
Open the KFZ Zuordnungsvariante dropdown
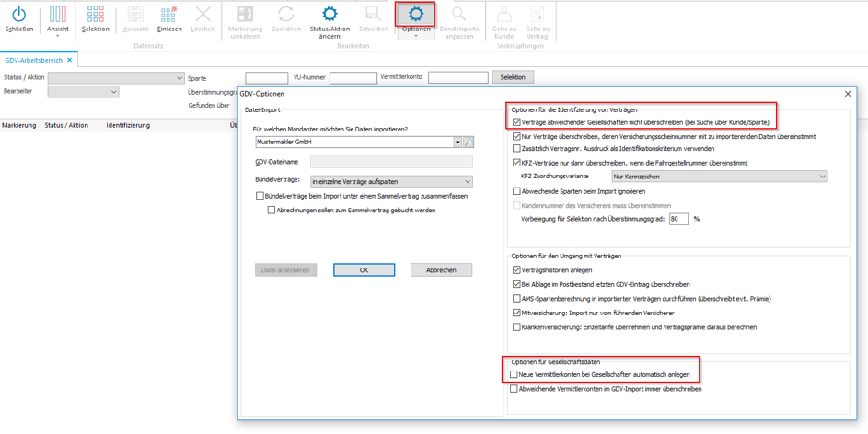click(x=822, y=177)
